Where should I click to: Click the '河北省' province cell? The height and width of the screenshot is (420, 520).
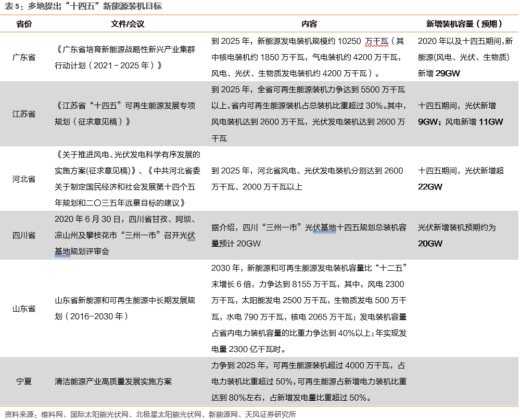coord(24,179)
